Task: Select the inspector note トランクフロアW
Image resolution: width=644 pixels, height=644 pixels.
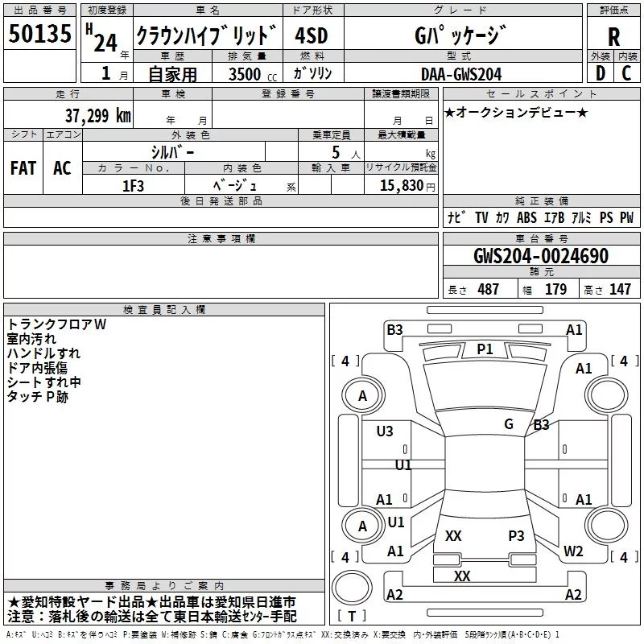Action: (56, 324)
